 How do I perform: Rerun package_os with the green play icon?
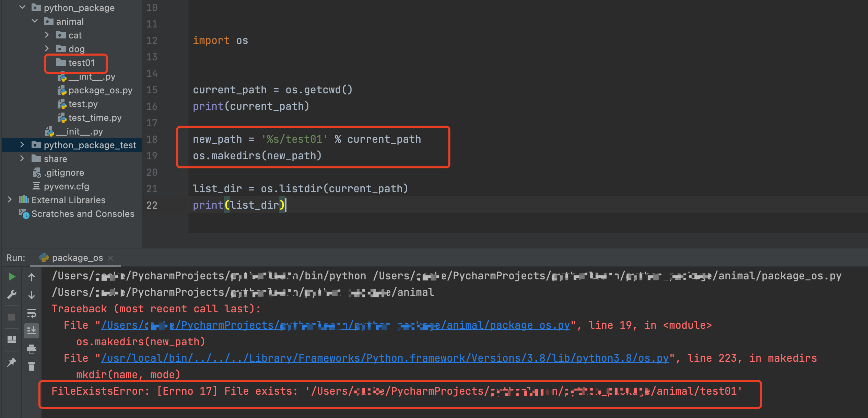click(x=12, y=277)
